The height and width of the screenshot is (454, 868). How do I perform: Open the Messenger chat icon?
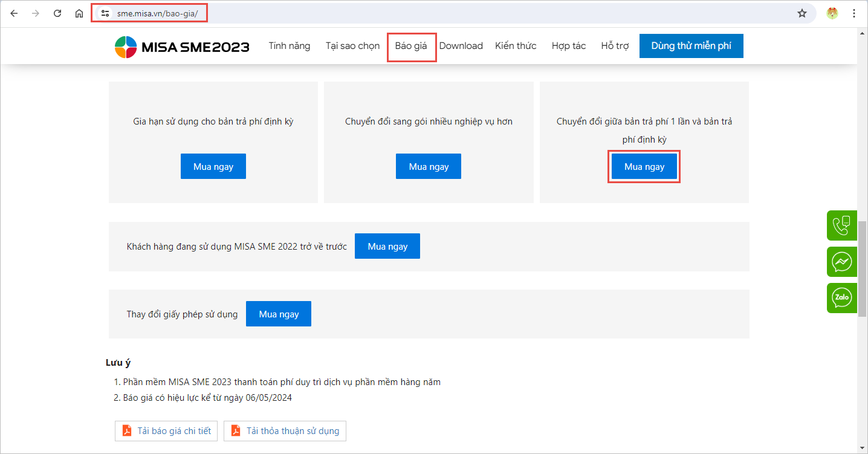841,262
